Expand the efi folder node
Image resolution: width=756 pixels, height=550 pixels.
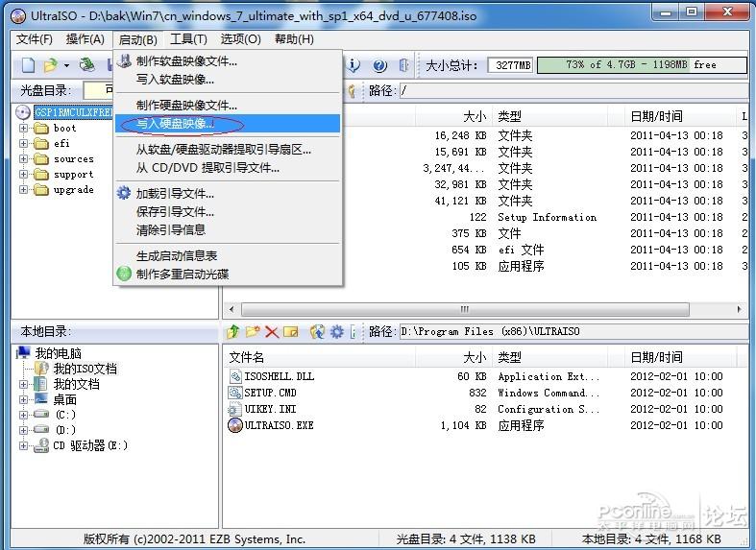[x=23, y=144]
